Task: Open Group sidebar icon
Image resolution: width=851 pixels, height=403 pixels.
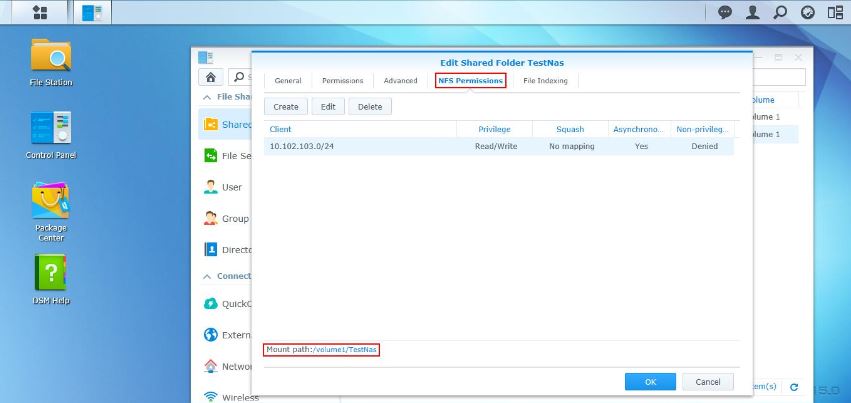Action: pos(211,219)
